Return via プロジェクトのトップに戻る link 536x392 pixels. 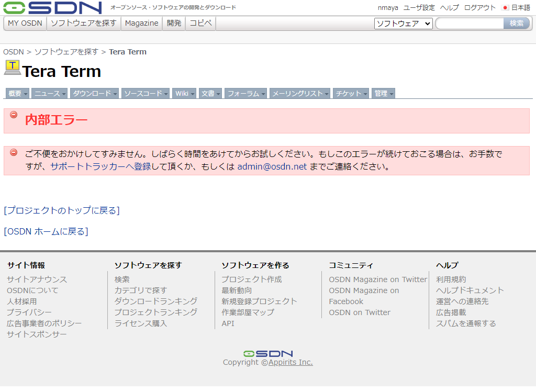pyautogui.click(x=62, y=210)
